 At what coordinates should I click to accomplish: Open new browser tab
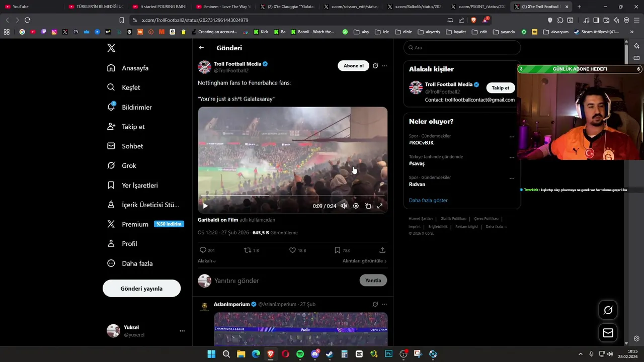point(579,7)
